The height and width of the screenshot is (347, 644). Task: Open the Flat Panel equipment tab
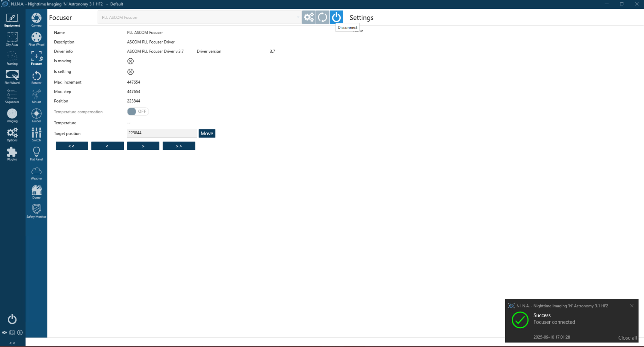click(36, 154)
